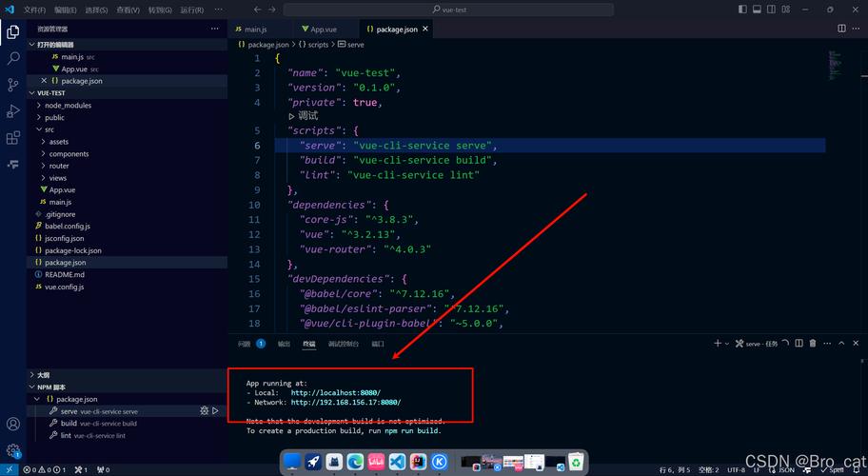This screenshot has width=868, height=476.
Task: Open the Extensions view
Action: point(13,138)
